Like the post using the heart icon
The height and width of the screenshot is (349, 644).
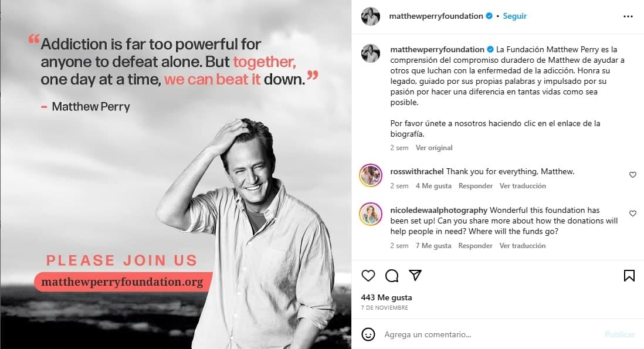coord(368,275)
